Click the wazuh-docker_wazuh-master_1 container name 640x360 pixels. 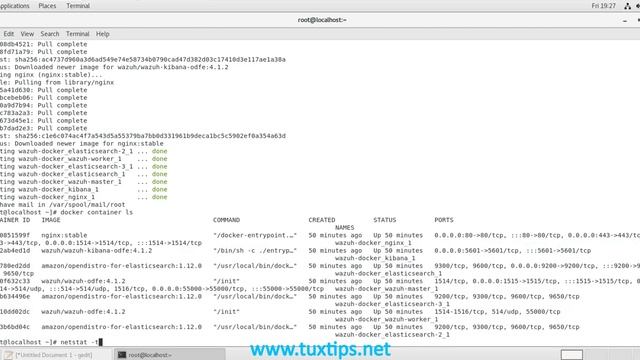pyautogui.click(x=387, y=289)
